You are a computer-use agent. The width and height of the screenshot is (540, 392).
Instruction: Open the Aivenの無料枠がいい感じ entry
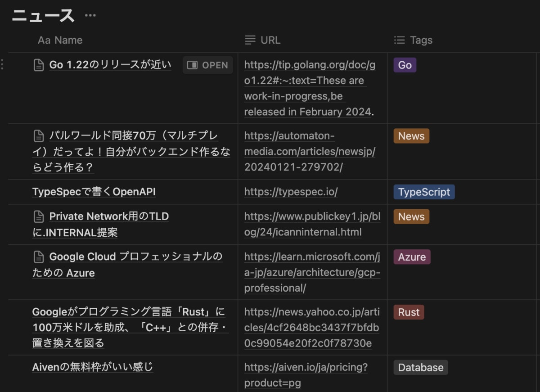pyautogui.click(x=93, y=368)
